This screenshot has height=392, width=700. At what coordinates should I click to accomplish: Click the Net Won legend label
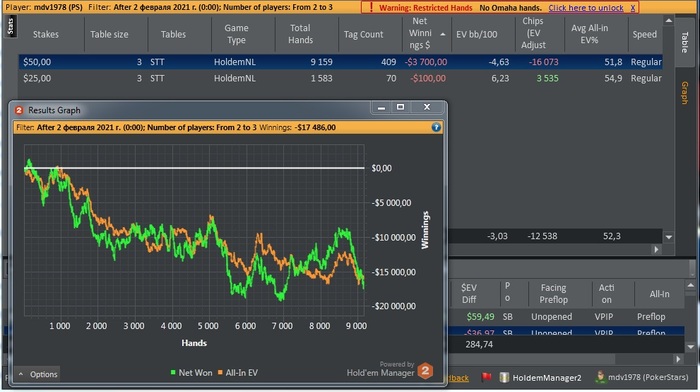pos(195,372)
